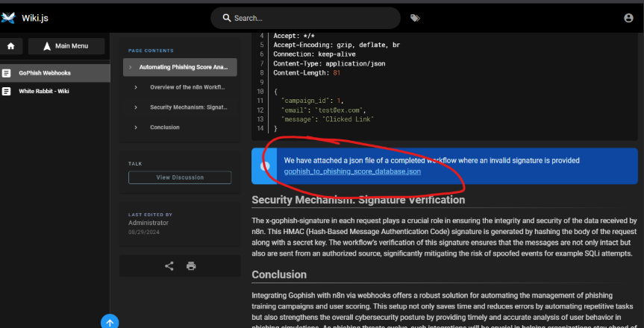
Task: Click the Security Mechanism: Signature Verification heading
Action: coord(358,200)
